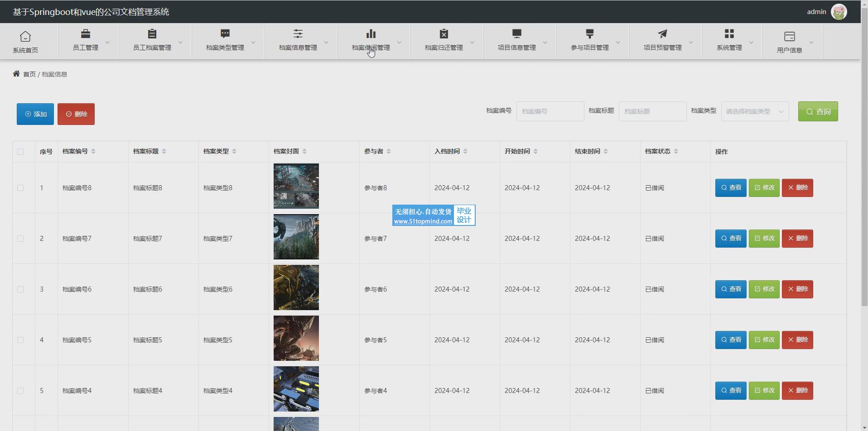Sort by 开始时间 column arrows
868x431 pixels.
(535, 151)
